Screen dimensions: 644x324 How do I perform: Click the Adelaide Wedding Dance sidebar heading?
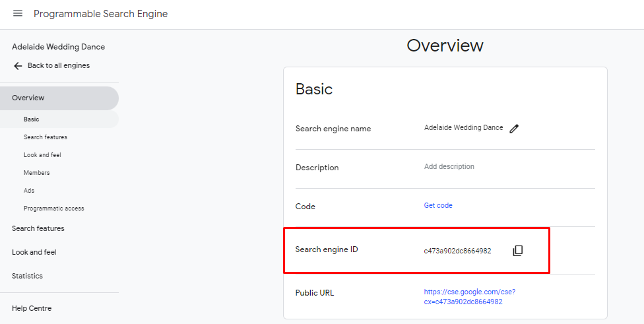(x=58, y=47)
